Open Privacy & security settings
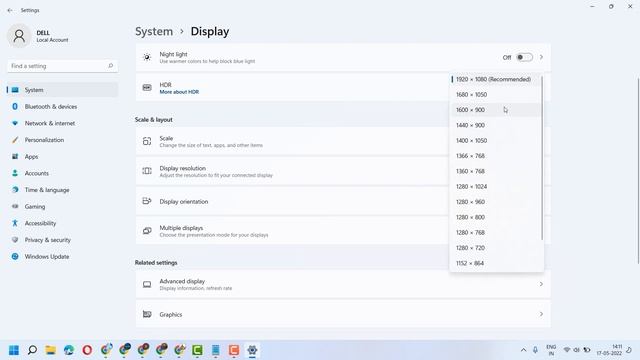The width and height of the screenshot is (640, 360). [62, 240]
